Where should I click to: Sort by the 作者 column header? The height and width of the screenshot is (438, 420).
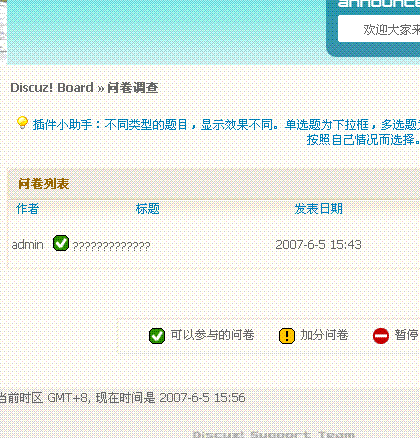coord(27,209)
